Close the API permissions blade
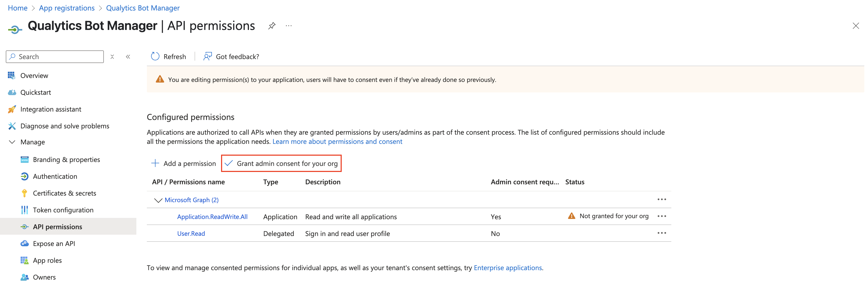The width and height of the screenshot is (868, 283). [855, 26]
